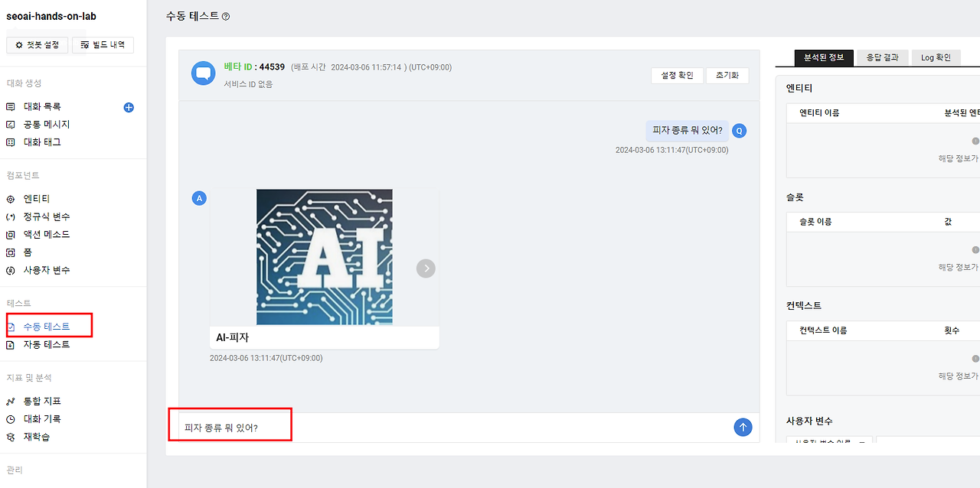980x488 pixels.
Task: Show next carousel card with arrow
Action: pos(426,268)
